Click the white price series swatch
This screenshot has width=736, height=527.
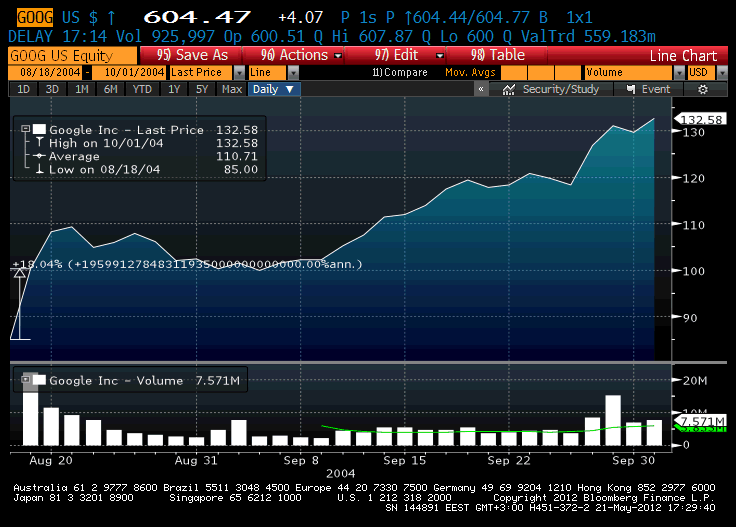click(x=39, y=129)
